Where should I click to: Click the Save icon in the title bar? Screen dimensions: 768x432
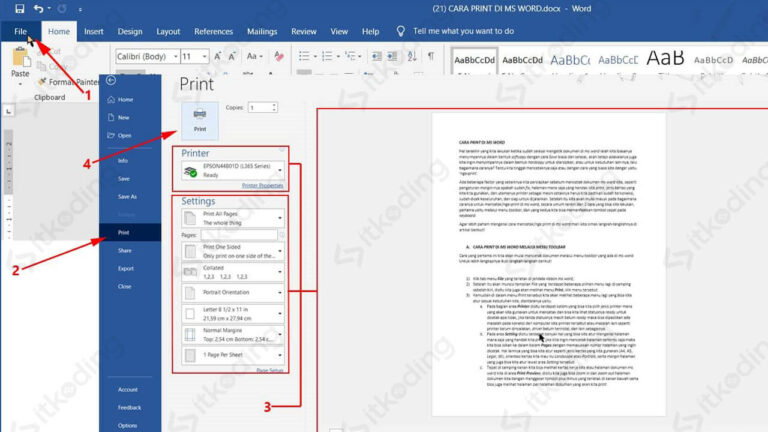pos(20,9)
